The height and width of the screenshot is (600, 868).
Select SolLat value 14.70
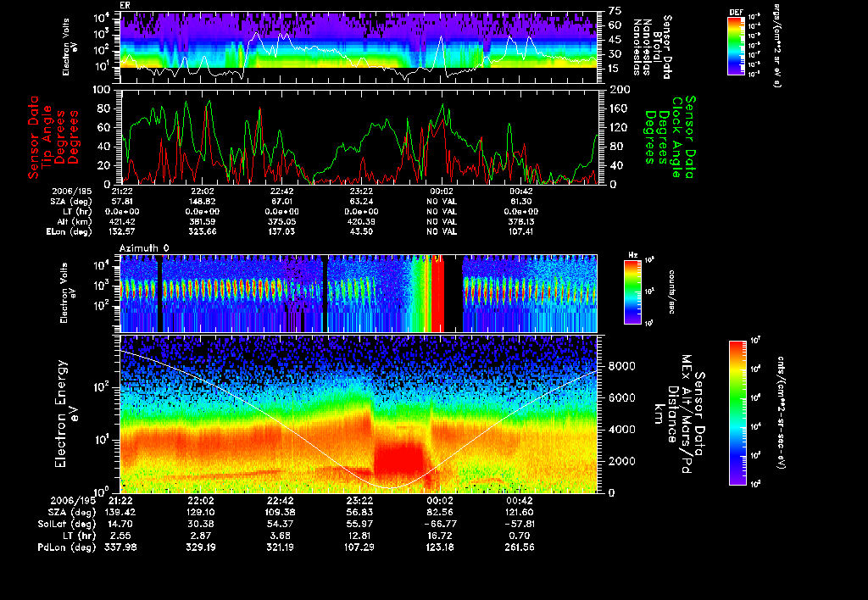pos(120,524)
